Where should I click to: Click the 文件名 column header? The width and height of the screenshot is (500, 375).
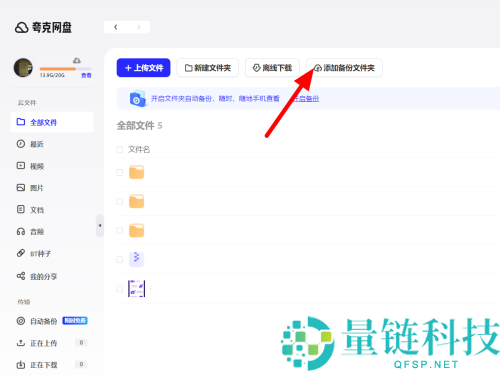[139, 149]
